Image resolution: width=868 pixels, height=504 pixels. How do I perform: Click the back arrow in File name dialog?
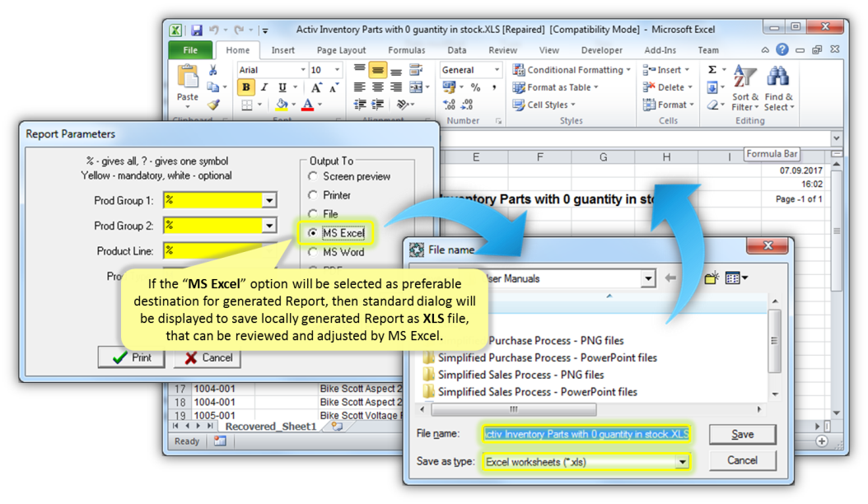(670, 278)
